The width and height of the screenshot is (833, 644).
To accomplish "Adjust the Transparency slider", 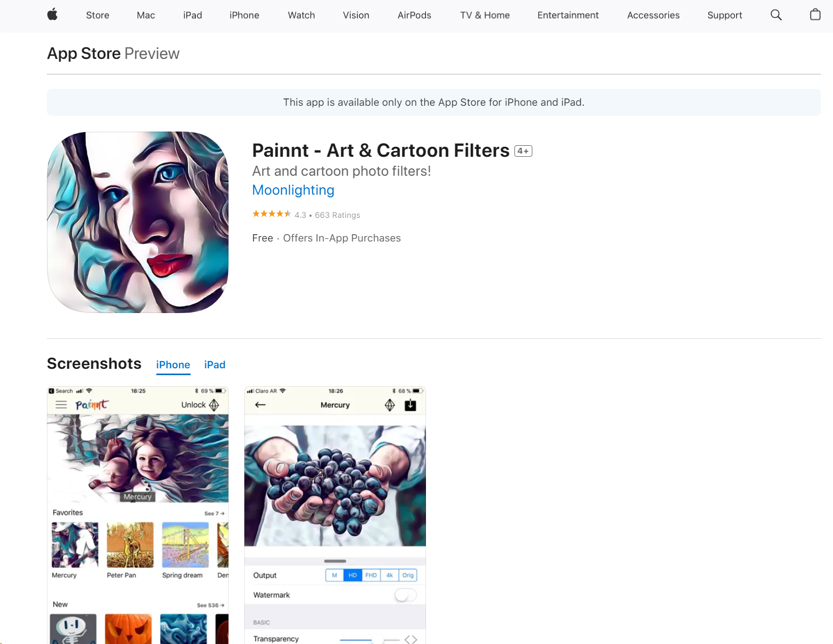I will [370, 640].
